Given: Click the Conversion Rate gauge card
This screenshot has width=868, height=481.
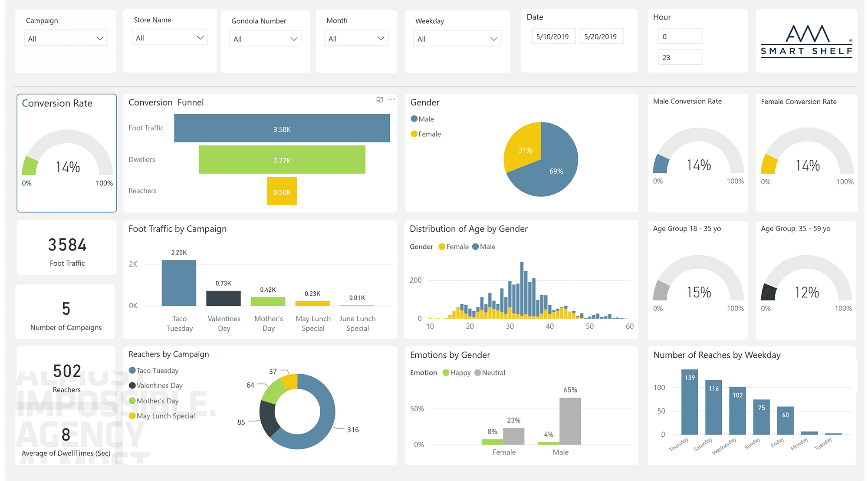Looking at the screenshot, I should click(66, 153).
